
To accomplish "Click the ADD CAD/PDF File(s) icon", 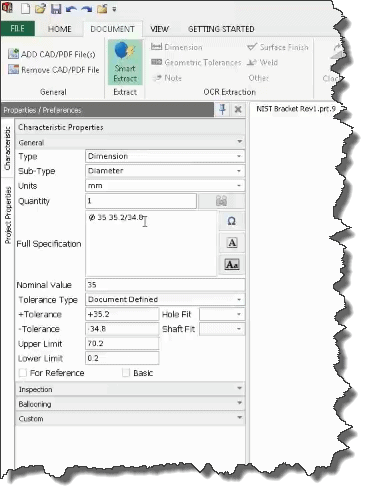I will point(13,54).
